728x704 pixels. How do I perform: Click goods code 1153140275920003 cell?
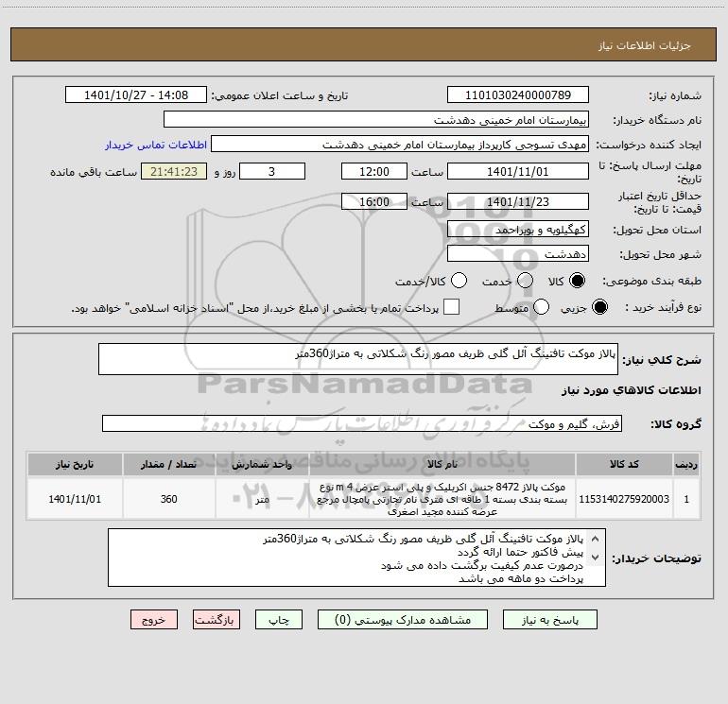point(624,499)
